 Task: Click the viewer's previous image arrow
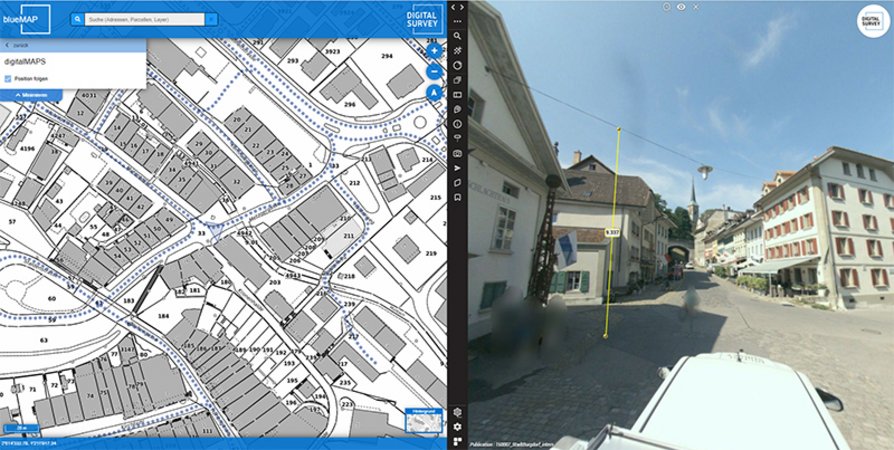click(x=453, y=7)
